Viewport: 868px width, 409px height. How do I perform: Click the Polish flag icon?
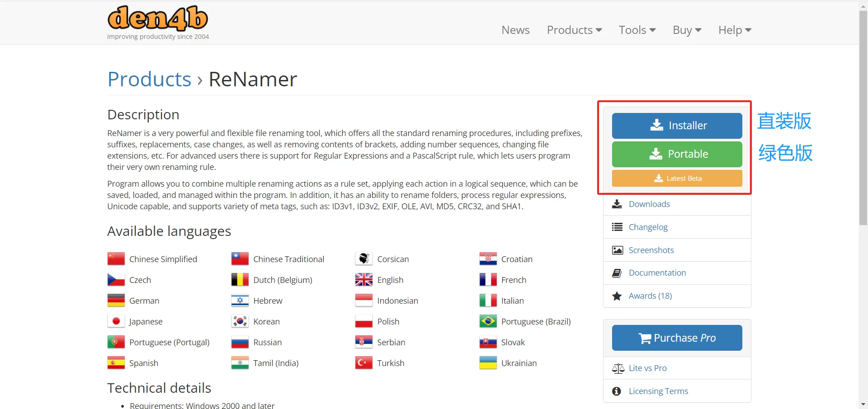coord(364,321)
